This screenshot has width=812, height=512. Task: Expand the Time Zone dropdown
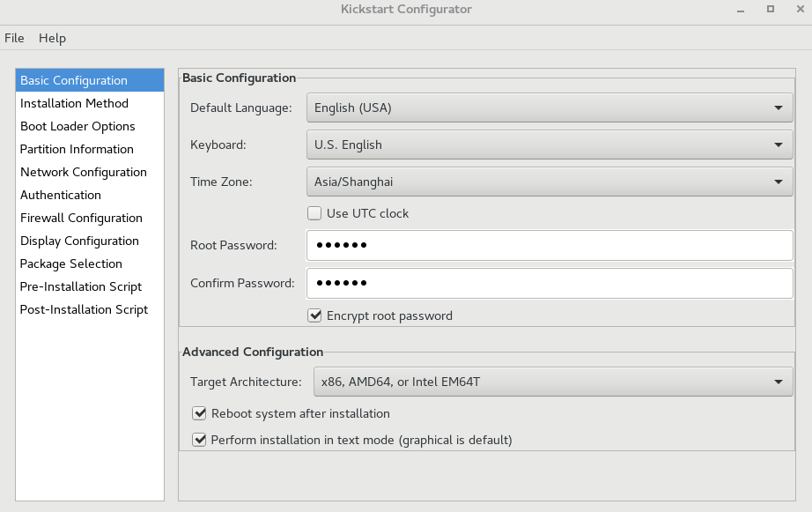[x=549, y=182]
